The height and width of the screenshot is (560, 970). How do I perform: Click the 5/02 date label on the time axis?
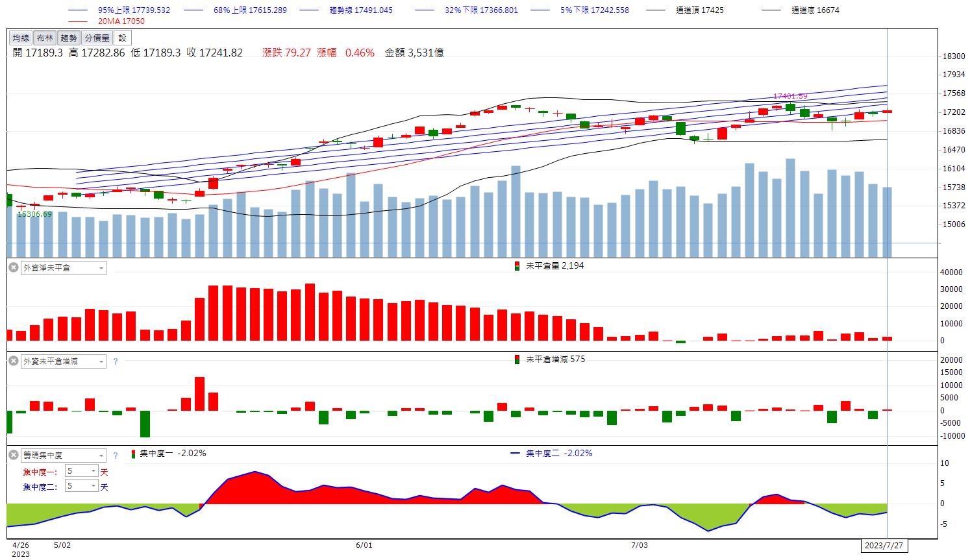coord(62,546)
